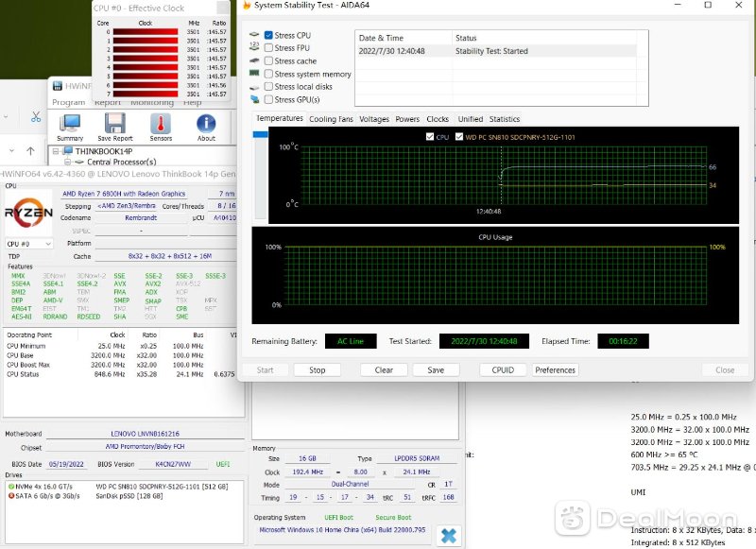The image size is (756, 549).
Task: Open Preferences in the stability test
Action: coord(556,370)
